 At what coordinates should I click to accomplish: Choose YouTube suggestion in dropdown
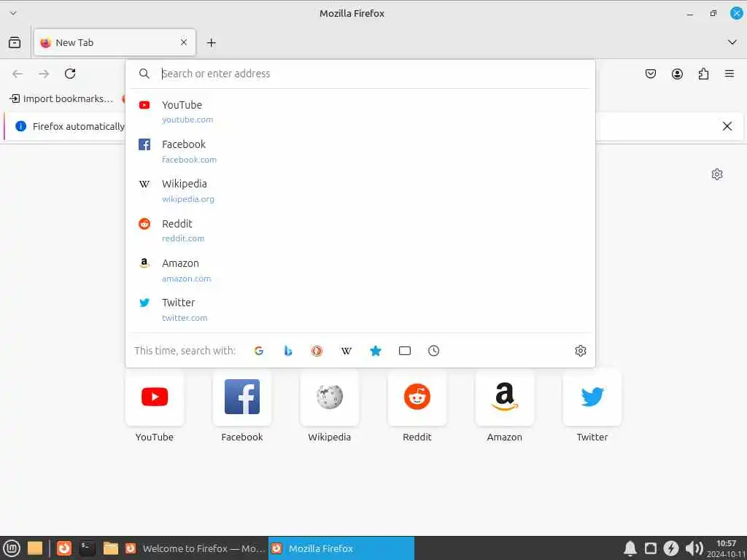[360, 112]
